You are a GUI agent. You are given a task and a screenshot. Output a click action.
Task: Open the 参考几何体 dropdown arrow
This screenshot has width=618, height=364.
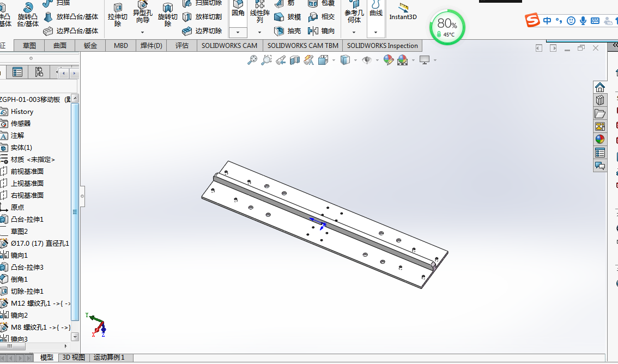(354, 32)
